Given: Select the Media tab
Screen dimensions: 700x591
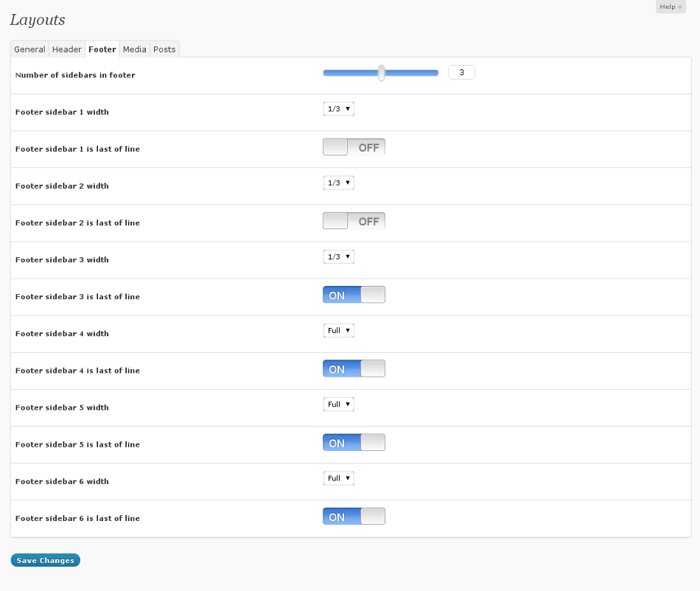Looking at the screenshot, I should [x=134, y=49].
